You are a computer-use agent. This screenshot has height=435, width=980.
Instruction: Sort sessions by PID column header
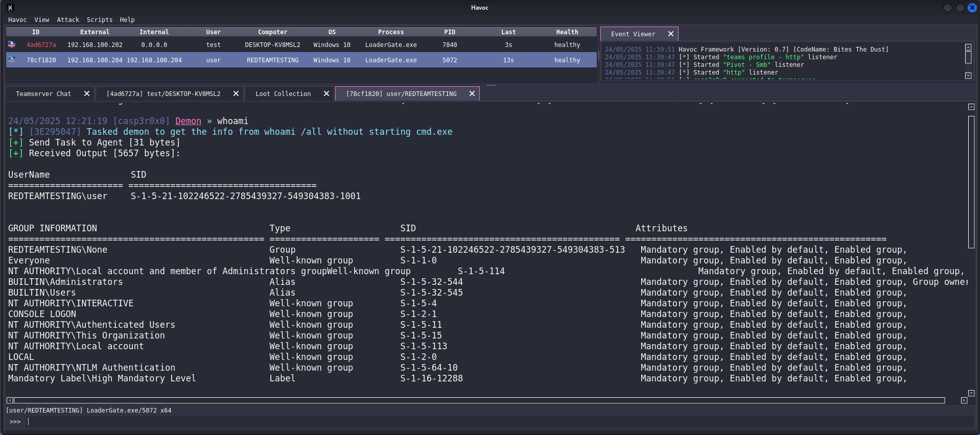(450, 32)
